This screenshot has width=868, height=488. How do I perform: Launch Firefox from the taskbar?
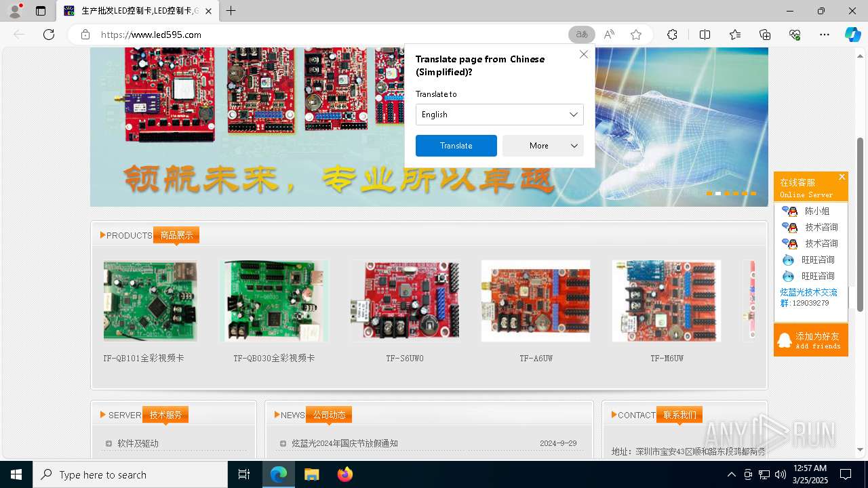345,474
